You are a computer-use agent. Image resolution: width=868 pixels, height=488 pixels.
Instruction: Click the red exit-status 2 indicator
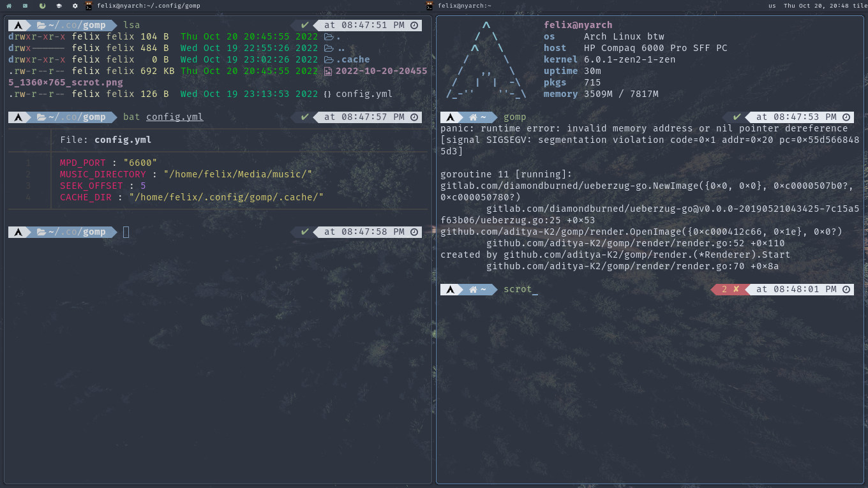pyautogui.click(x=730, y=289)
